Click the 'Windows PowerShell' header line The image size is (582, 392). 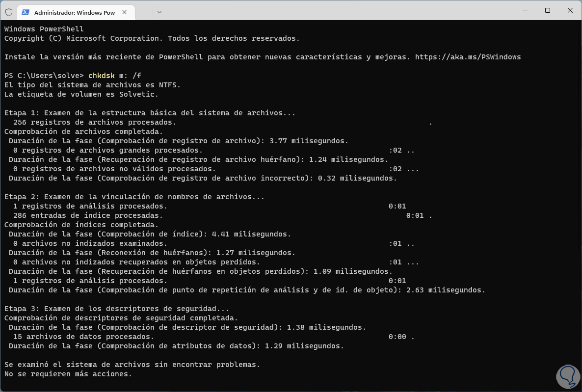(44, 29)
